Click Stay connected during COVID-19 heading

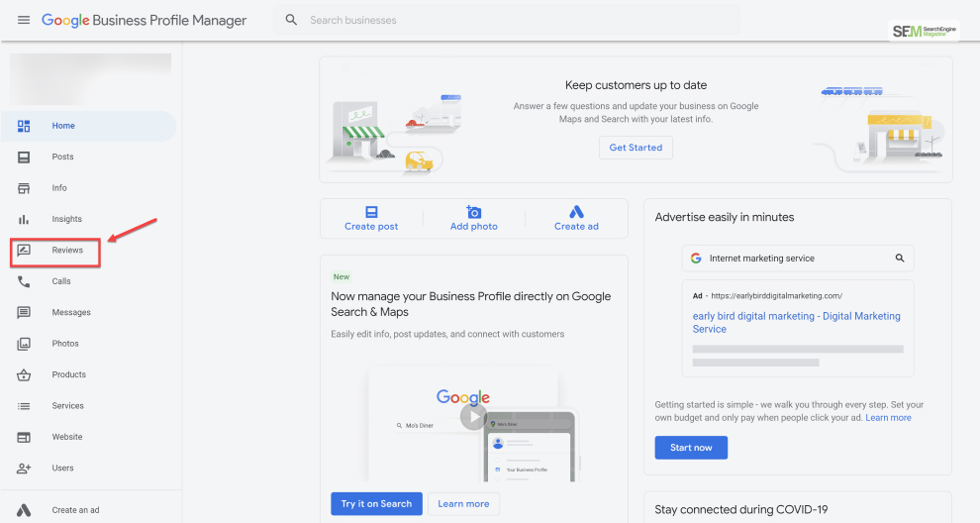click(741, 509)
